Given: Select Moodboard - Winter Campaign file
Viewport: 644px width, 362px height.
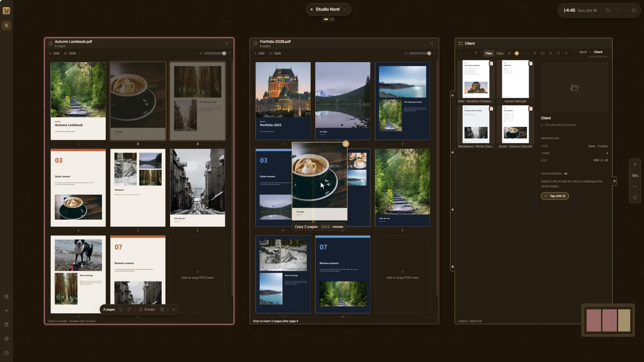Looking at the screenshot, I should pyautogui.click(x=476, y=127).
